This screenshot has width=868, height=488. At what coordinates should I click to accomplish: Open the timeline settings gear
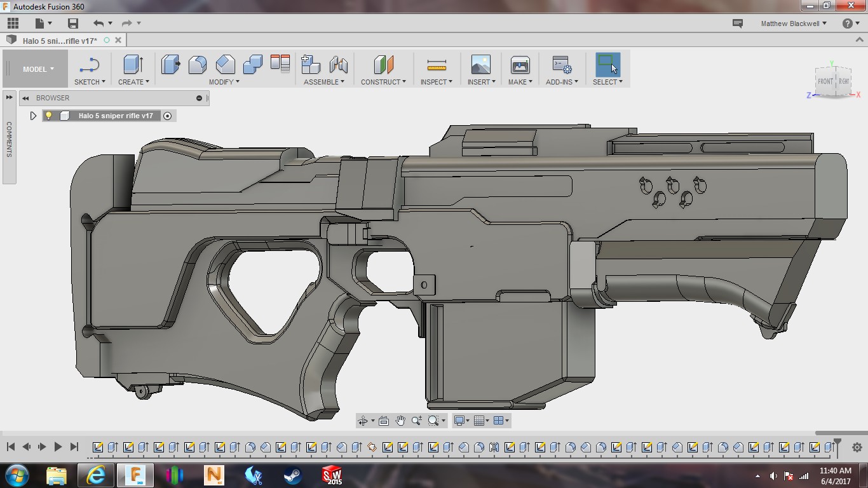[x=857, y=447]
